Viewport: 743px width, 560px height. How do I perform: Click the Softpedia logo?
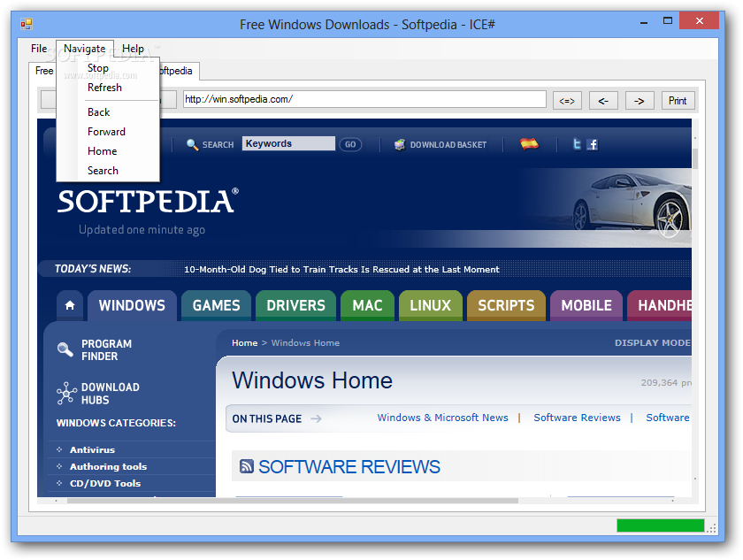(148, 201)
